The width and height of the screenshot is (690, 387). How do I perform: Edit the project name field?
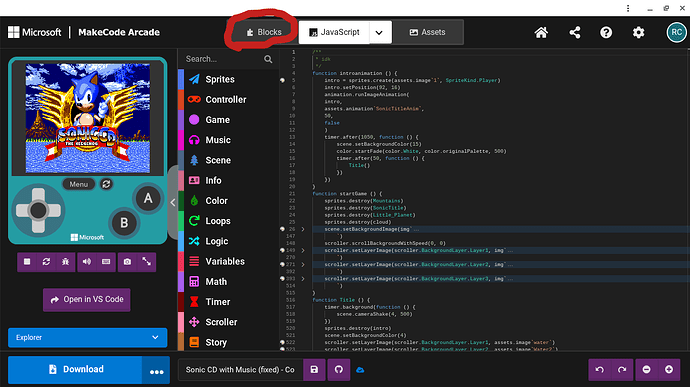[240, 370]
